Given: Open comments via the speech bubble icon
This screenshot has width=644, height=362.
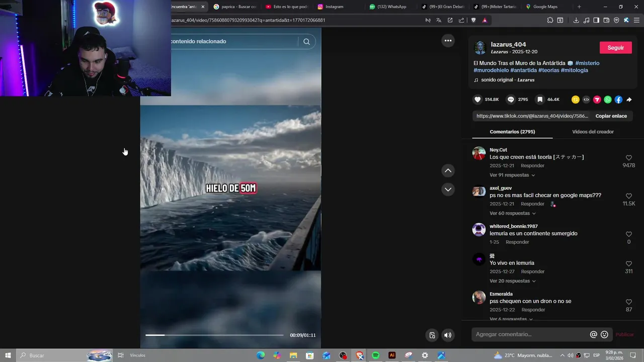Looking at the screenshot, I should (511, 100).
